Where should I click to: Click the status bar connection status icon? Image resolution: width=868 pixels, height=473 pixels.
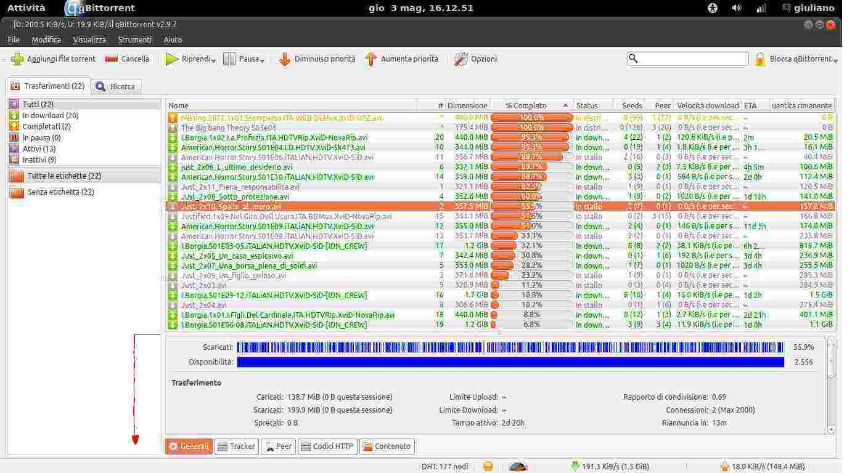click(488, 466)
